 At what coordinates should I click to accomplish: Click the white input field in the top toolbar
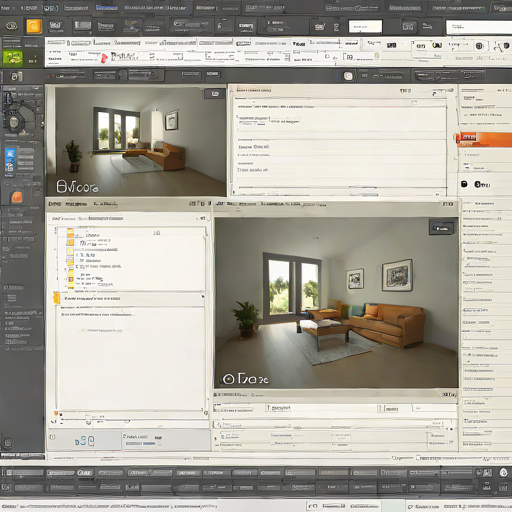365,26
